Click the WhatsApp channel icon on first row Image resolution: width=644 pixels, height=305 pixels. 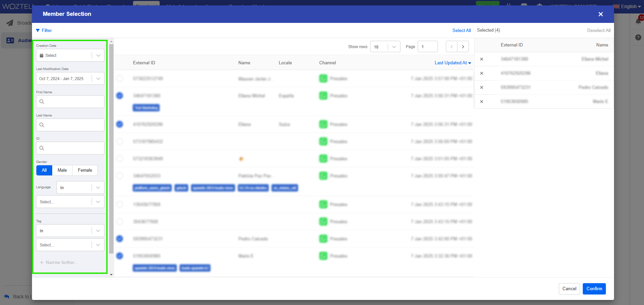pyautogui.click(x=323, y=78)
